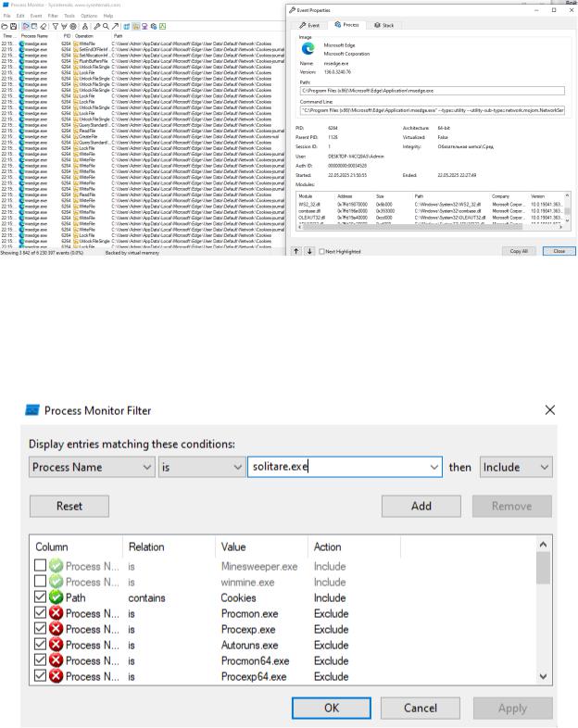Click the filter list vertical scrollbar thumb
Image resolution: width=578 pixels, height=728 pixels.
tap(543, 569)
